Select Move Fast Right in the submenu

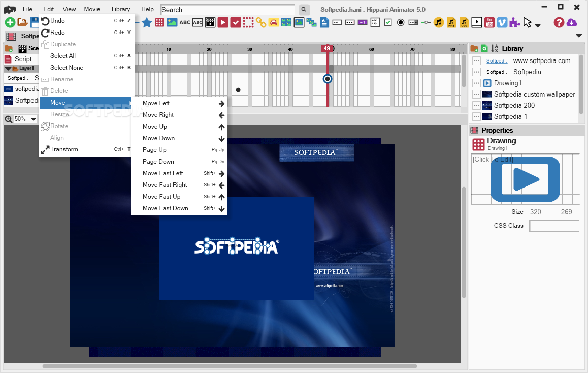click(179, 184)
